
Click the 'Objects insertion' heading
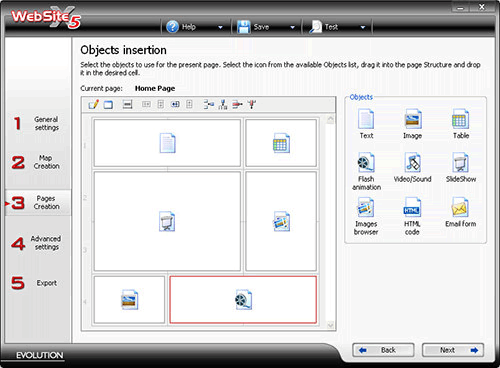click(123, 50)
